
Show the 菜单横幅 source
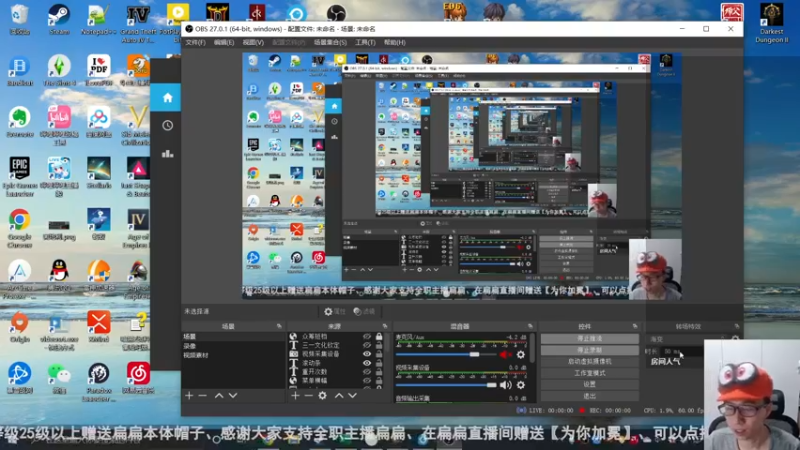pos(367,381)
